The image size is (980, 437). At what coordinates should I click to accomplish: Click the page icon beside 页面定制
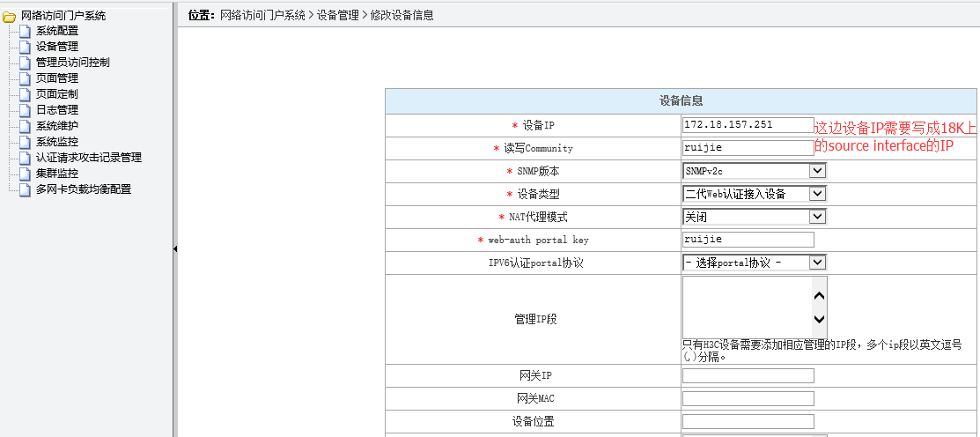tap(25, 94)
